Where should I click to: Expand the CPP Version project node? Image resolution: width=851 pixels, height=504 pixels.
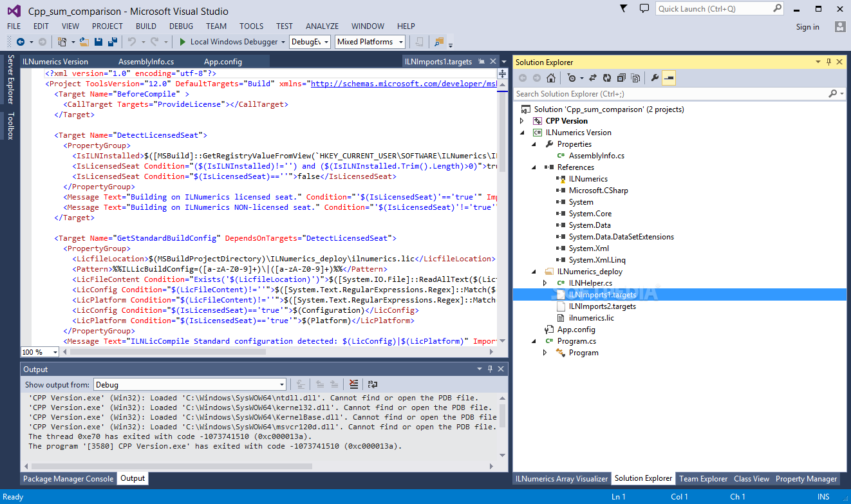(522, 121)
